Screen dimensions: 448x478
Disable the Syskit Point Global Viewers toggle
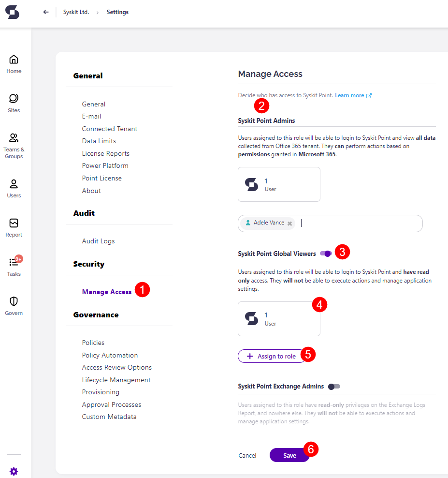click(x=326, y=253)
